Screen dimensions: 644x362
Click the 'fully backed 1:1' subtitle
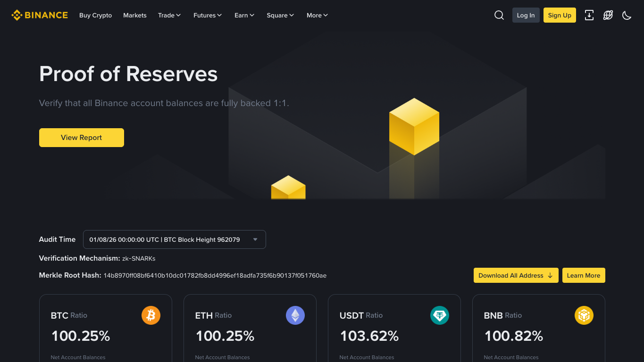pyautogui.click(x=164, y=103)
